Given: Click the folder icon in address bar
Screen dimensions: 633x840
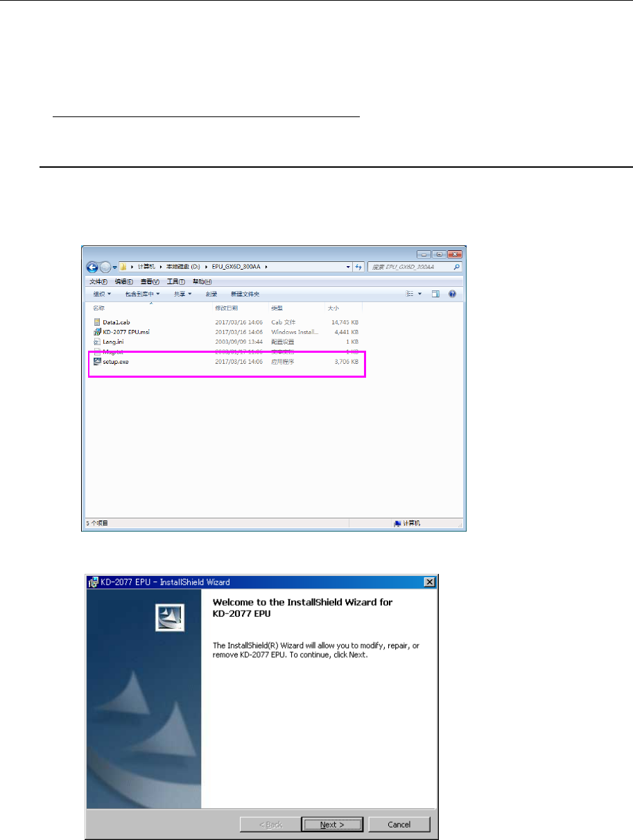Looking at the screenshot, I should click(x=123, y=266).
